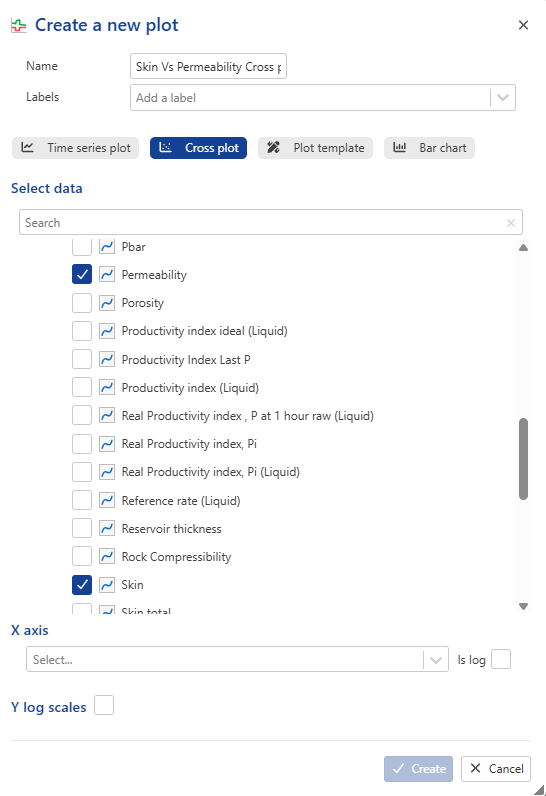This screenshot has height=796, width=546.
Task: Click the Create button
Action: 418,769
